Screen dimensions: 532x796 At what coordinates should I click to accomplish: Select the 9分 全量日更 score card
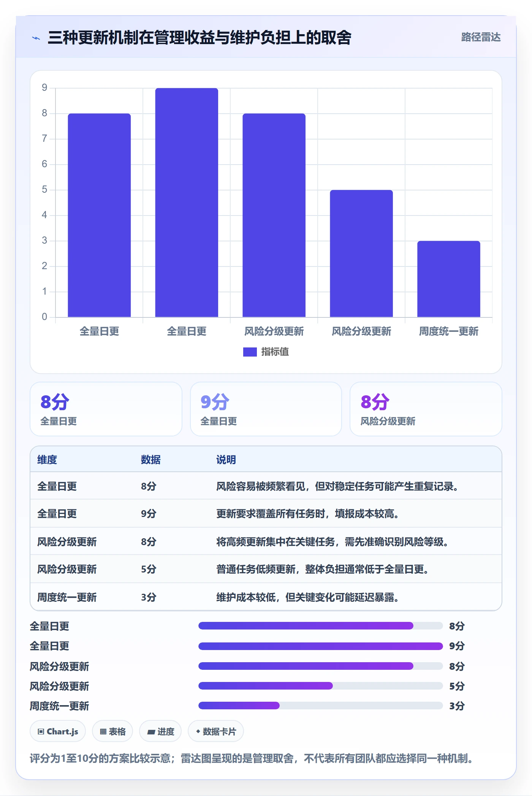tap(266, 409)
